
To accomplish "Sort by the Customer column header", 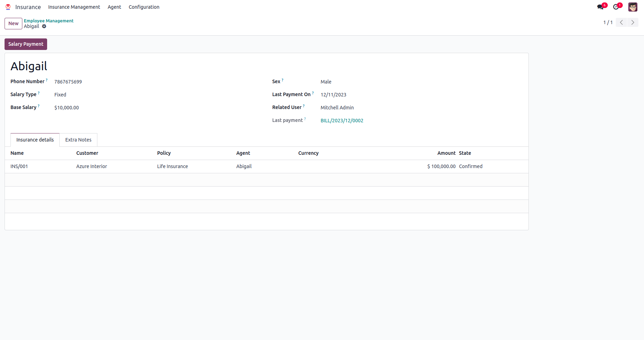I will pos(87,153).
